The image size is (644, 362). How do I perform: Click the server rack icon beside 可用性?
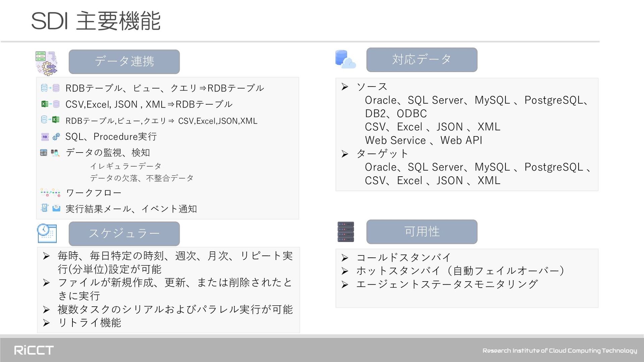[x=346, y=232]
